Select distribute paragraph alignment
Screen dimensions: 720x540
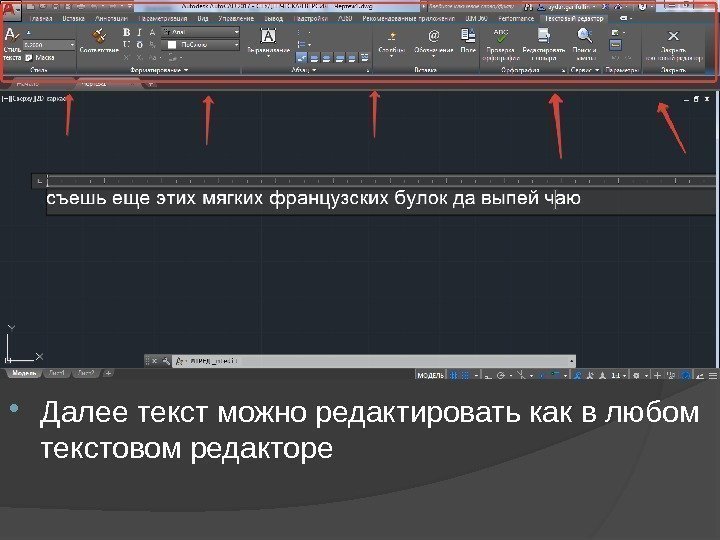point(364,57)
